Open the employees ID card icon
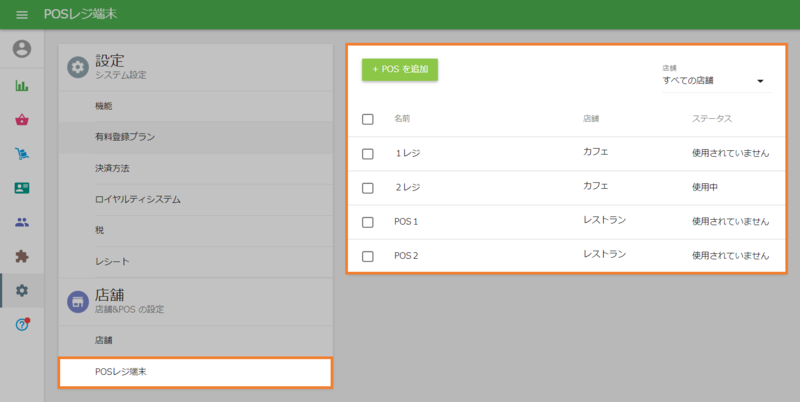The image size is (800, 402). pyautogui.click(x=22, y=188)
